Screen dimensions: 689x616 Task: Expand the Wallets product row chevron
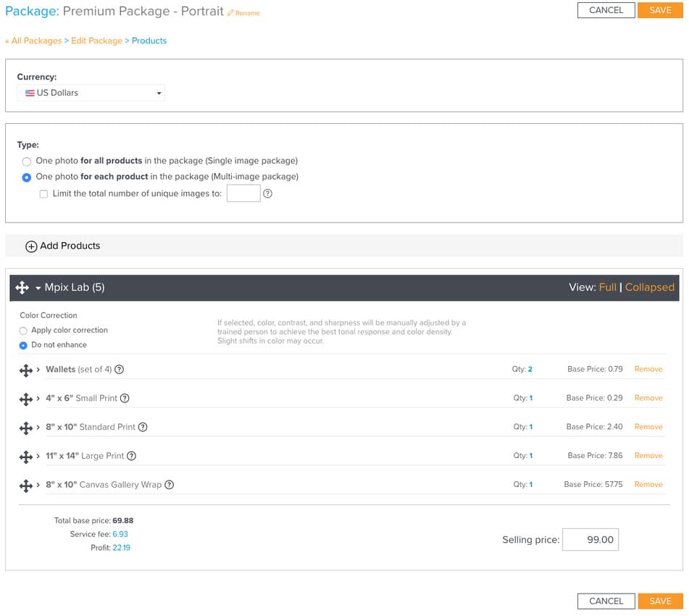coord(38,370)
